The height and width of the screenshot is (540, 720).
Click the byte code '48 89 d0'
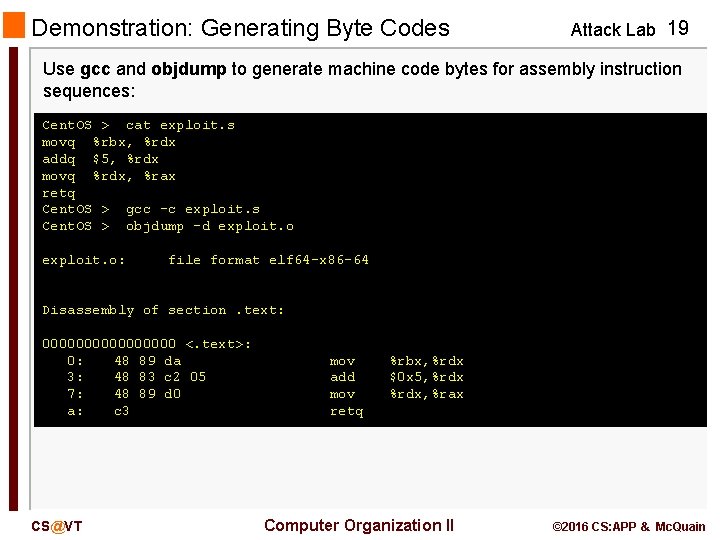(148, 394)
